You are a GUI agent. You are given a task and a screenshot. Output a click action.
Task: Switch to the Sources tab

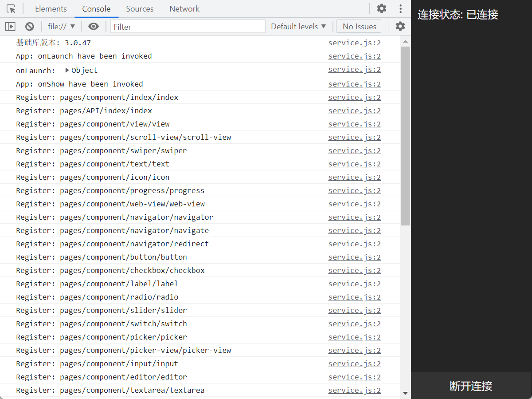(x=140, y=9)
